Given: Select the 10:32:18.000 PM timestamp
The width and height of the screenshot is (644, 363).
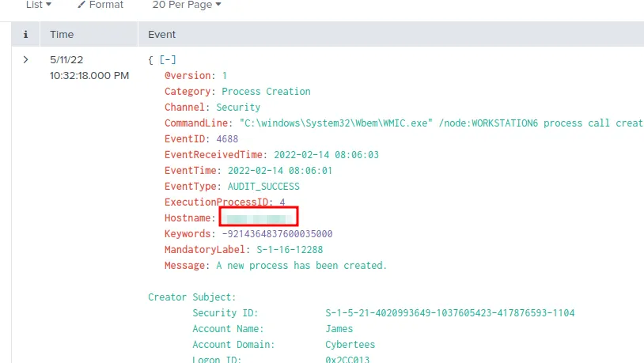Looking at the screenshot, I should (x=89, y=76).
